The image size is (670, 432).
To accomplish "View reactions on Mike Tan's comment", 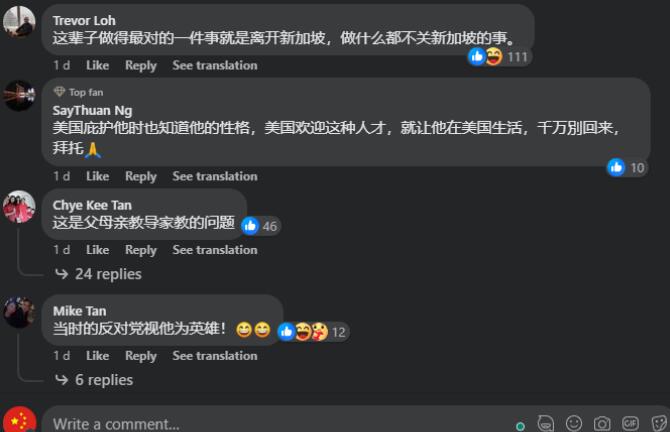I will click(x=313, y=332).
